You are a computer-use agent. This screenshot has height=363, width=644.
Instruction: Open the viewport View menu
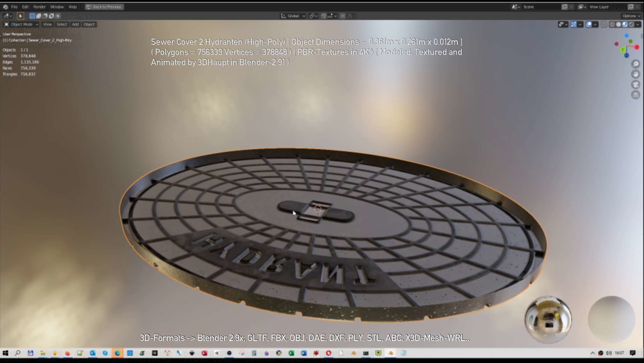pyautogui.click(x=47, y=24)
